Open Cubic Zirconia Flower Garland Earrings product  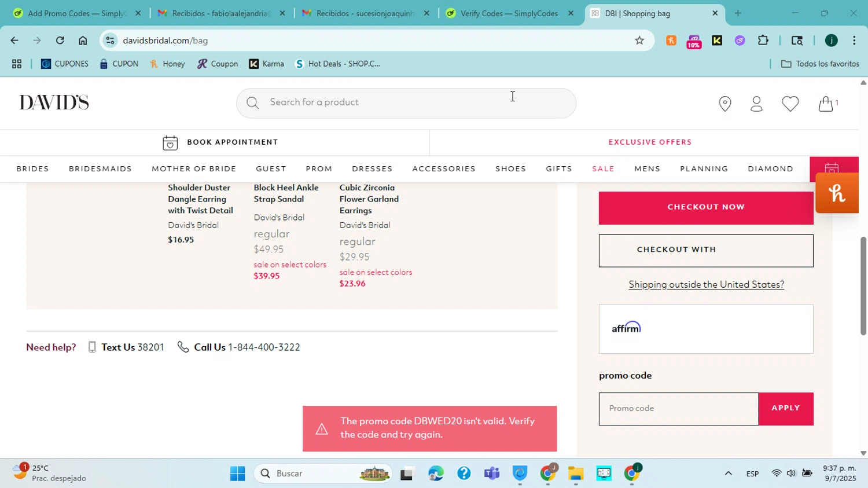coord(369,199)
